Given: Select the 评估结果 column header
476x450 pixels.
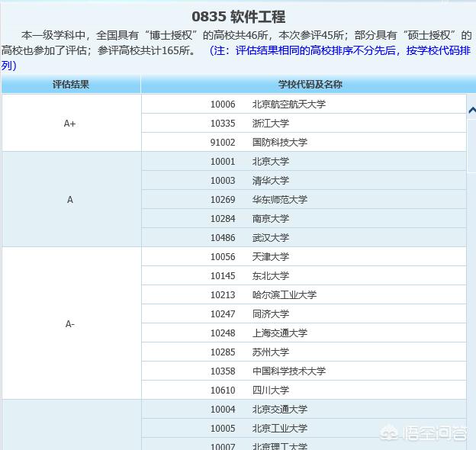Looking at the screenshot, I should tap(70, 85).
